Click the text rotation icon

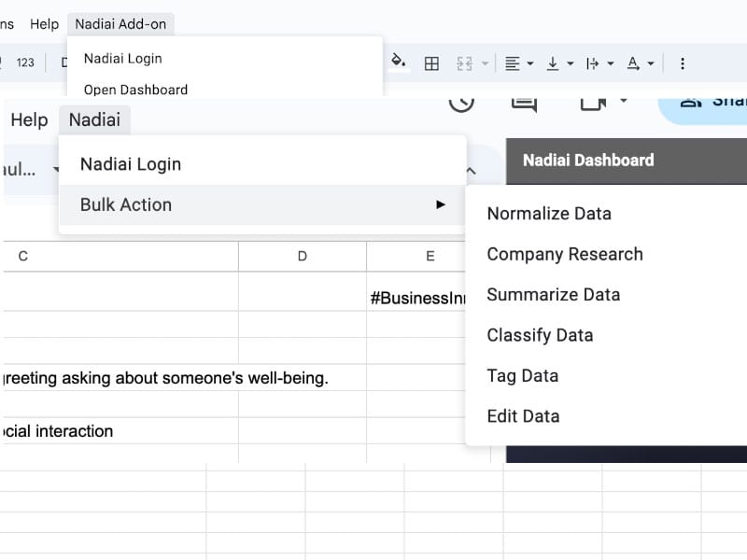(x=633, y=63)
